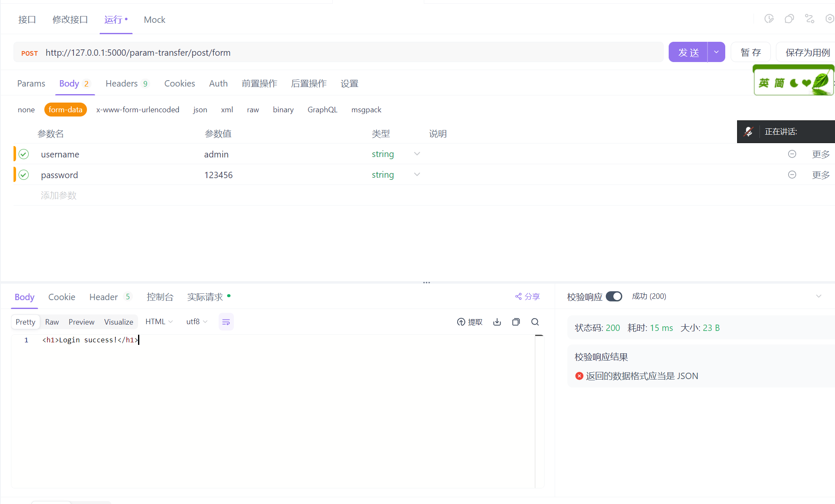Image resolution: width=835 pixels, height=504 pixels.
Task: Uncheck the password parameter checkbox
Action: (x=24, y=175)
